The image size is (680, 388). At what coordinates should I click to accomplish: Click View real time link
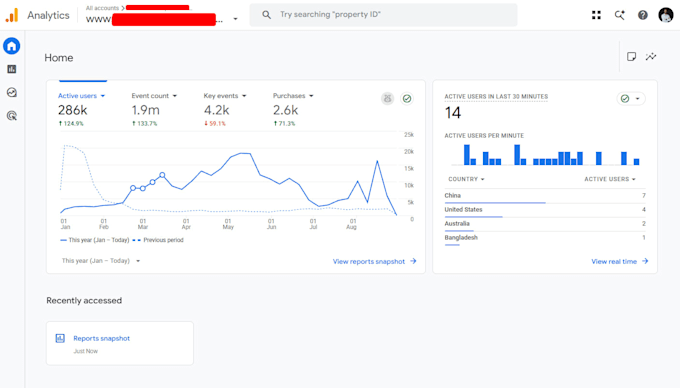[620, 261]
